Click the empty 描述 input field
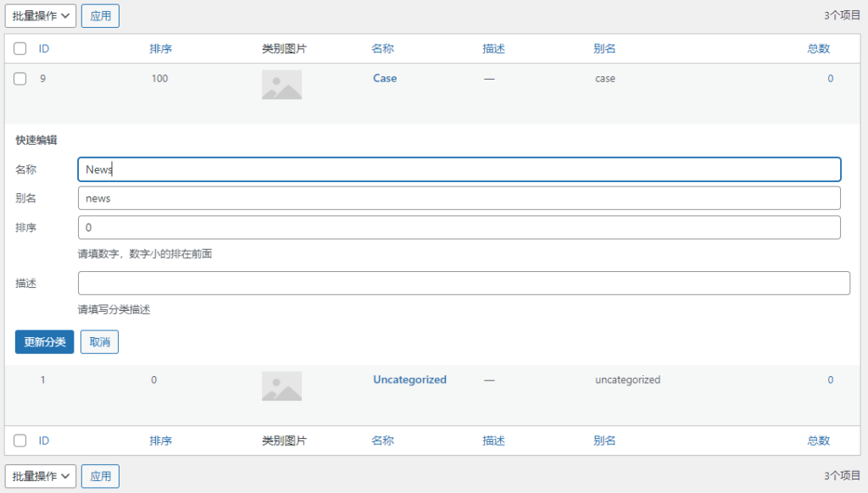868x493 pixels. [464, 283]
